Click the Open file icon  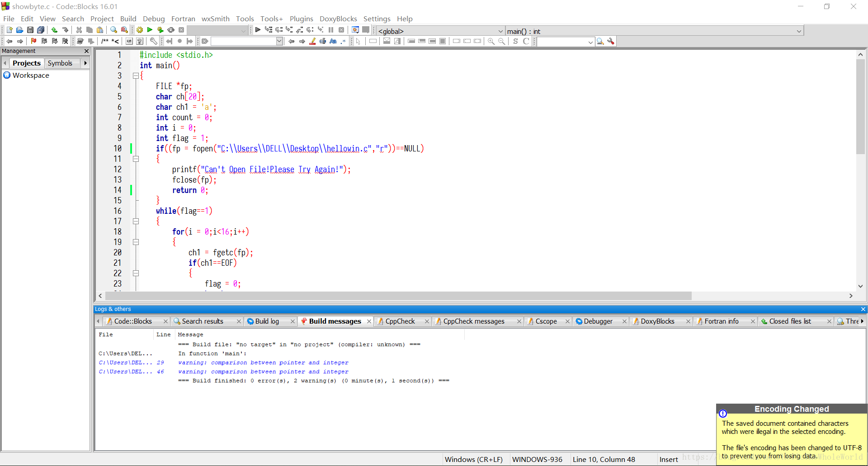pos(19,30)
